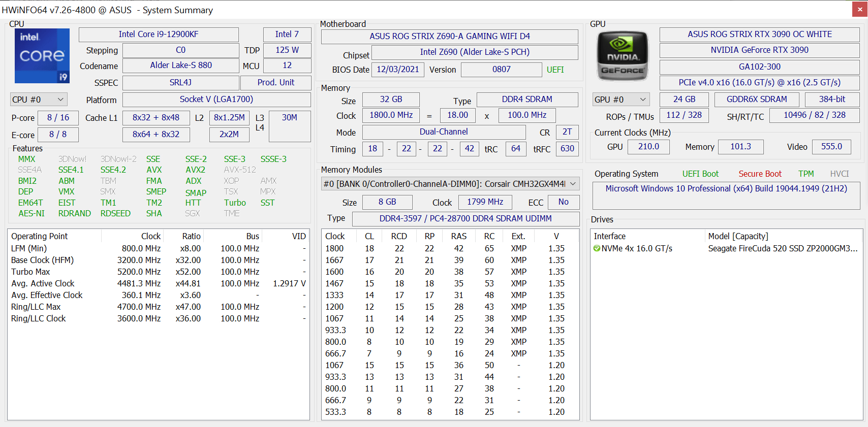Screen dimensions: 868x427
Task: Click the 32 GB memory size field
Action: (x=391, y=100)
